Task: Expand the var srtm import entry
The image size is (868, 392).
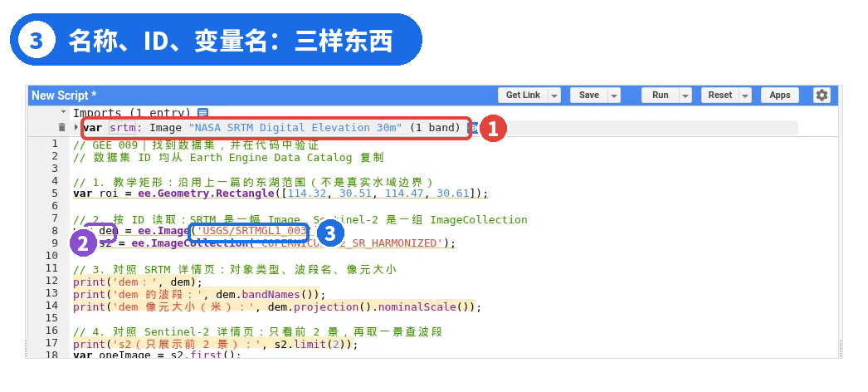Action: (76, 127)
